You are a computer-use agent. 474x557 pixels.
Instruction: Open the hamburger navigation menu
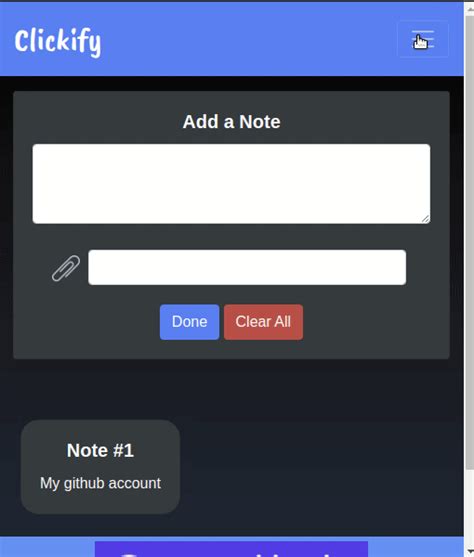coord(422,39)
